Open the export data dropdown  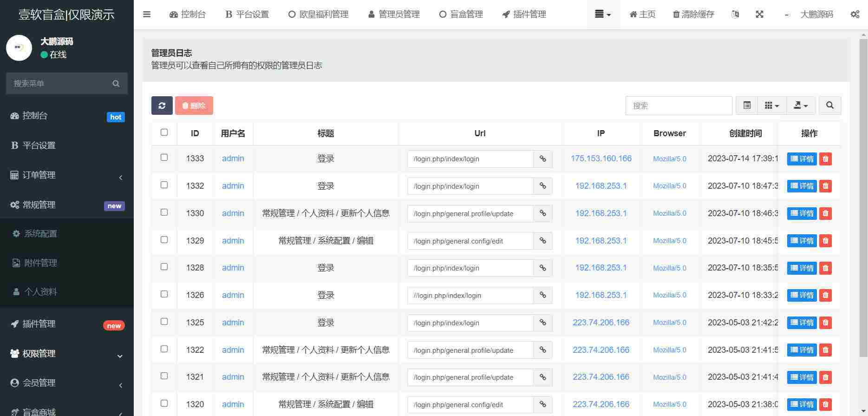click(801, 106)
